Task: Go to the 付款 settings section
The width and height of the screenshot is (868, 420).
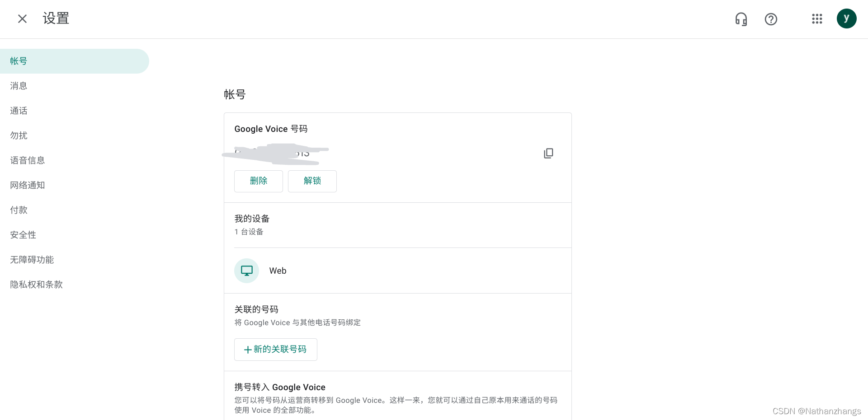Action: pos(75,210)
